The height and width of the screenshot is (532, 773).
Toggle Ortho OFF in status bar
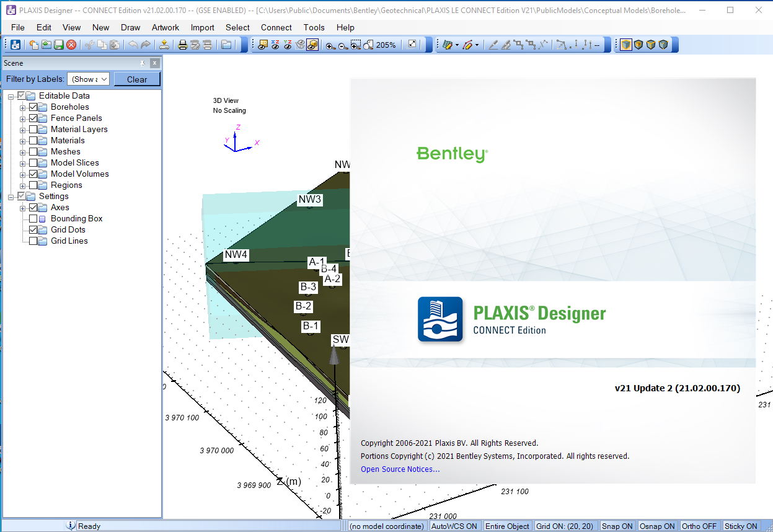point(699,526)
